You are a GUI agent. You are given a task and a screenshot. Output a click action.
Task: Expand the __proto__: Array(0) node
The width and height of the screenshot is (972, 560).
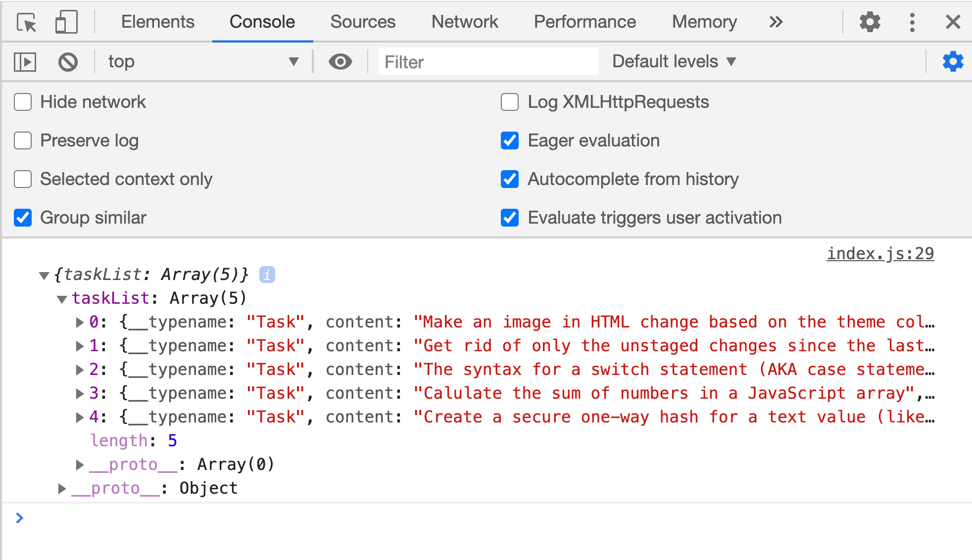click(x=80, y=465)
